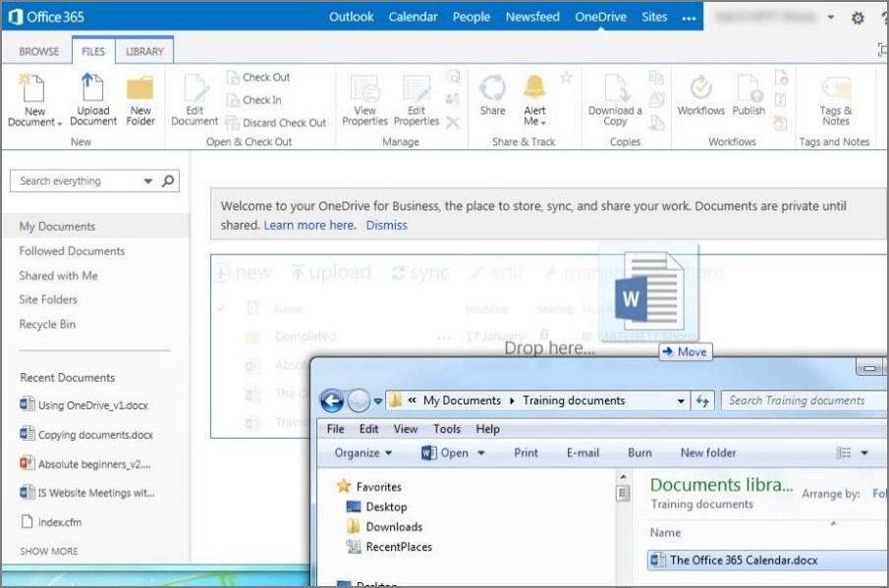Expand the Organize menu in Explorer
The image size is (889, 588).
[x=363, y=453]
